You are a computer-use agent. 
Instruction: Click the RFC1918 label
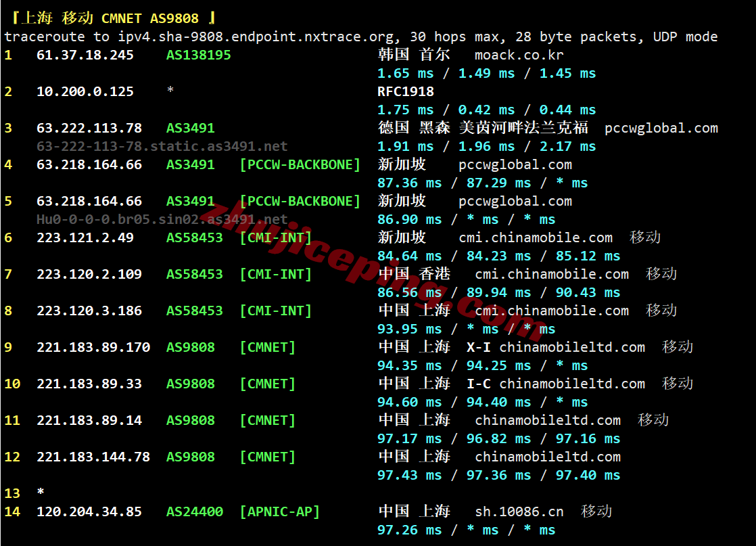[x=406, y=91]
